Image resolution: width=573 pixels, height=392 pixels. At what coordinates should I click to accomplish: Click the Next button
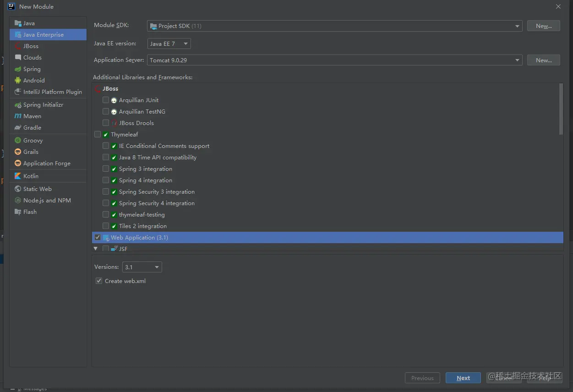tap(463, 378)
